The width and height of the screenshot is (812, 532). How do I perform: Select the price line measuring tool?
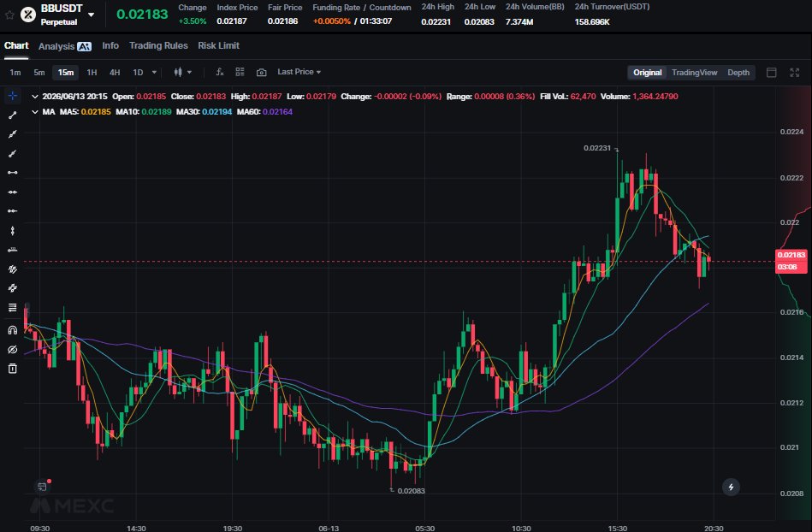13,250
